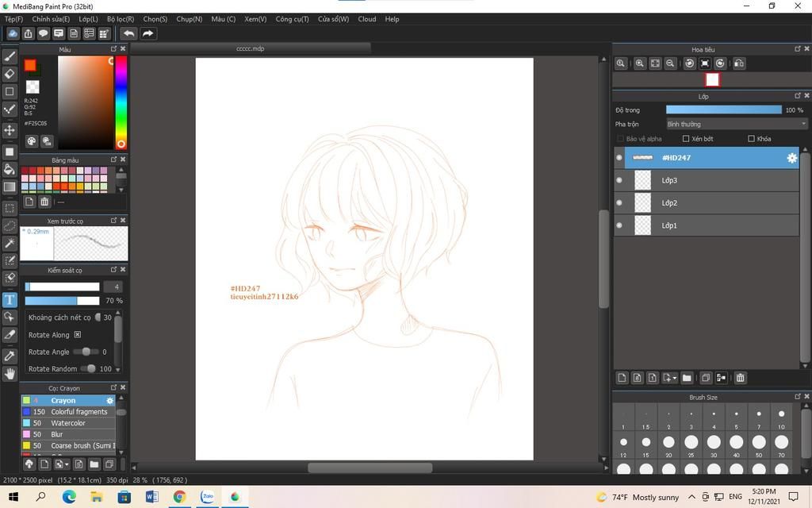This screenshot has width=812, height=508.
Task: Select the Watercolor brush
Action: click(x=68, y=423)
